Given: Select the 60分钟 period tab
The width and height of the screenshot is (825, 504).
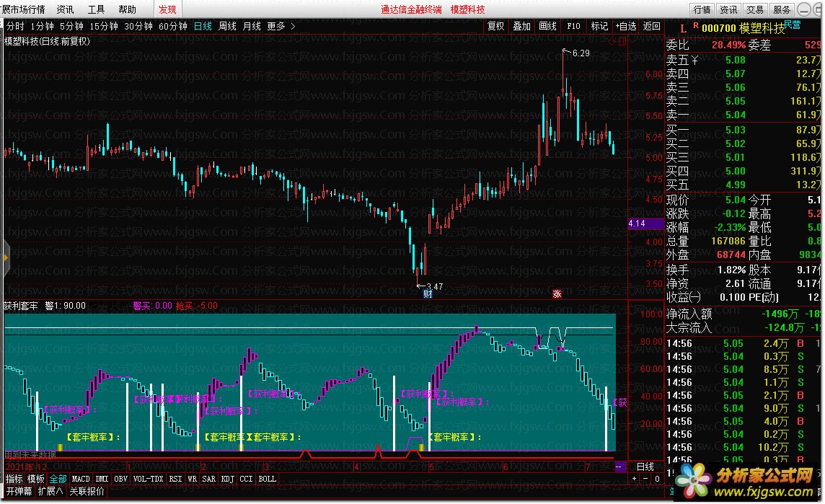Looking at the screenshot, I should click(x=173, y=26).
